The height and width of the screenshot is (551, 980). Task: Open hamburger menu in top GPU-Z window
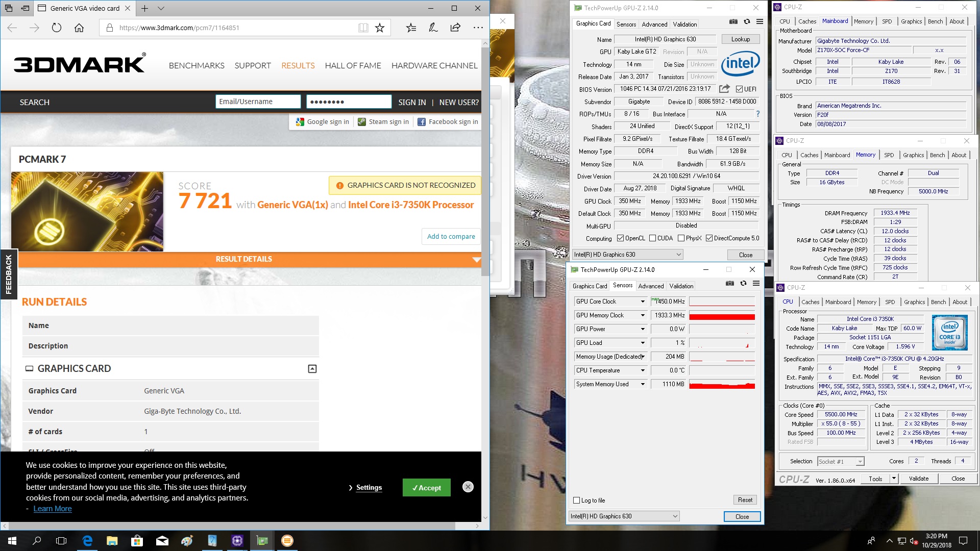coord(759,22)
